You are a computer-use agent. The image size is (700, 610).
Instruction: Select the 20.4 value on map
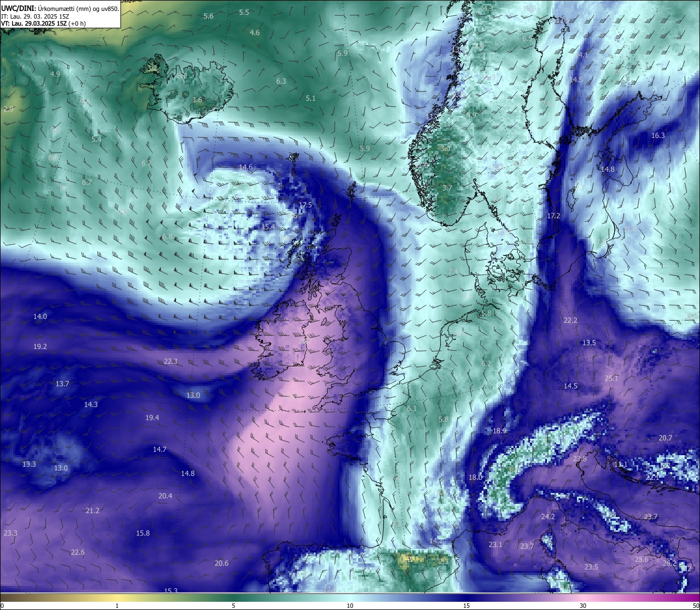(165, 496)
